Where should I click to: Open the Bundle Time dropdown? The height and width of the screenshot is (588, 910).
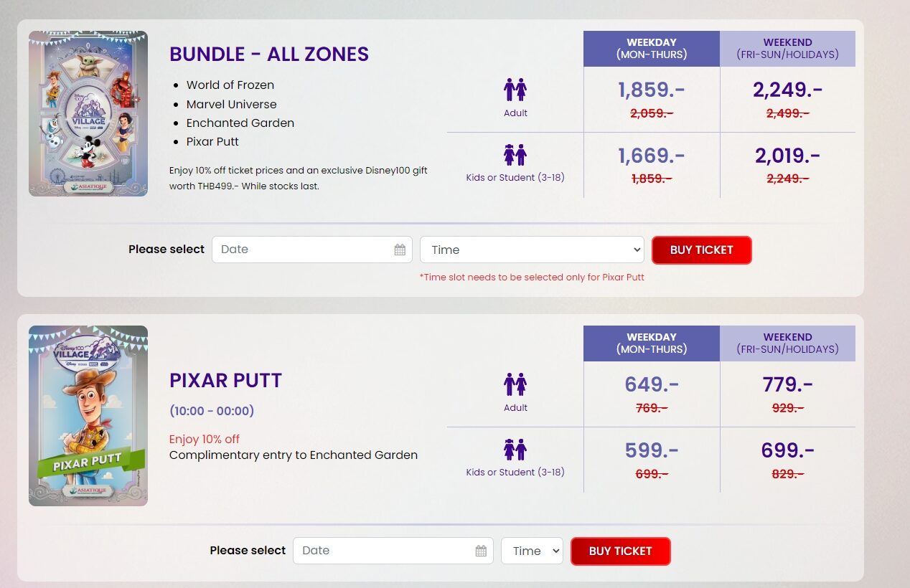click(532, 250)
